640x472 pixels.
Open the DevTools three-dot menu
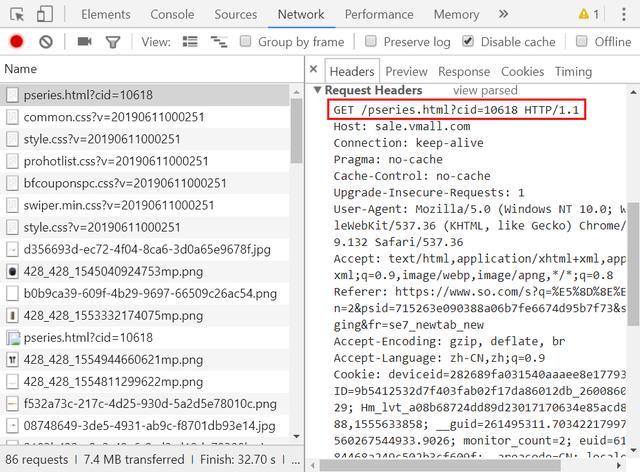point(624,15)
